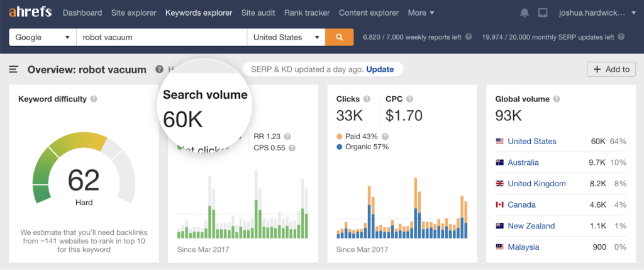The height and width of the screenshot is (270, 644).
Task: Open the notifications bell
Action: click(x=525, y=13)
